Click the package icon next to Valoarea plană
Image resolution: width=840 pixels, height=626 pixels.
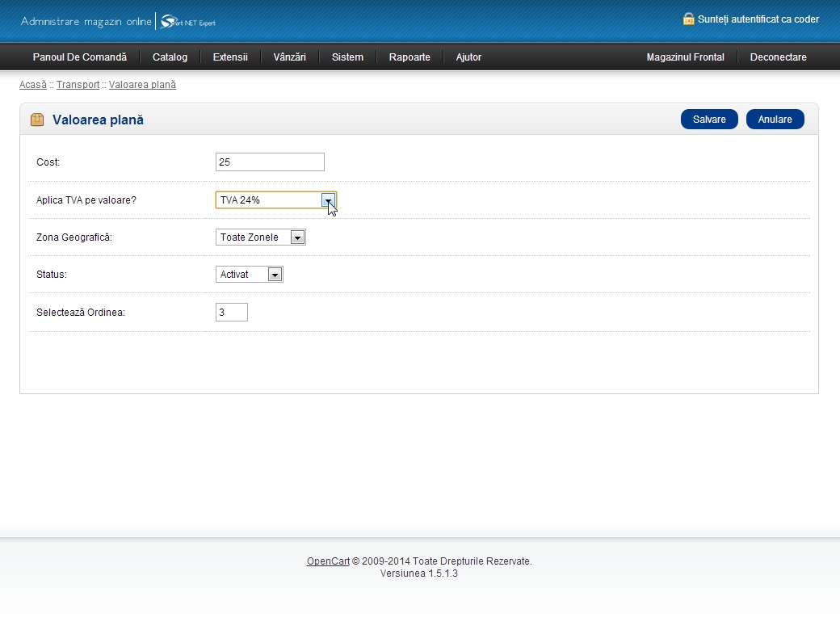click(37, 120)
